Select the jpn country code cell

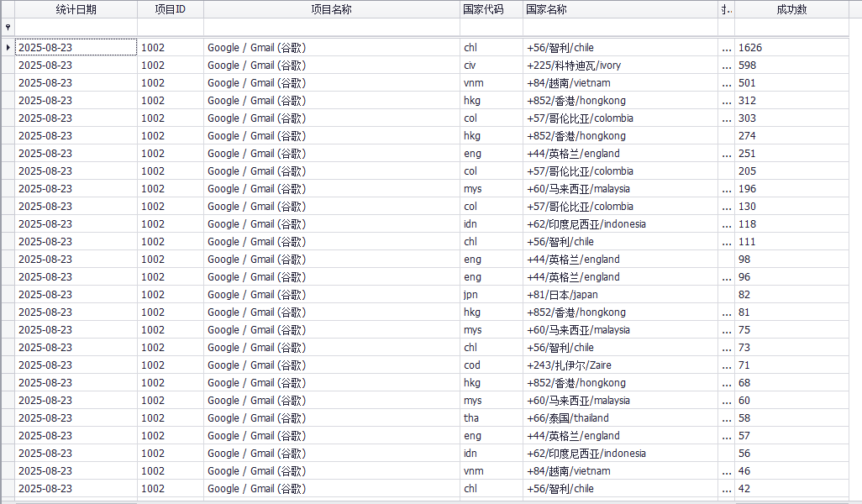(491, 295)
